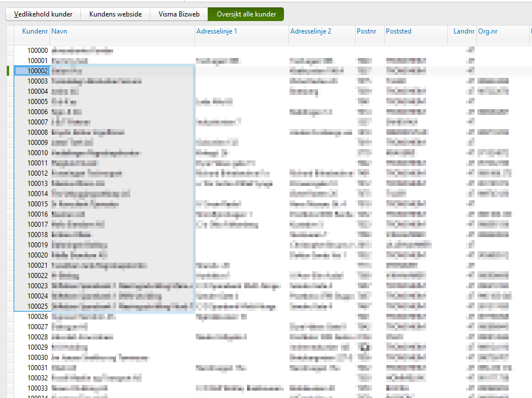The width and height of the screenshot is (532, 398).
Task: Select customer number 100010 in the grid
Action: point(37,153)
